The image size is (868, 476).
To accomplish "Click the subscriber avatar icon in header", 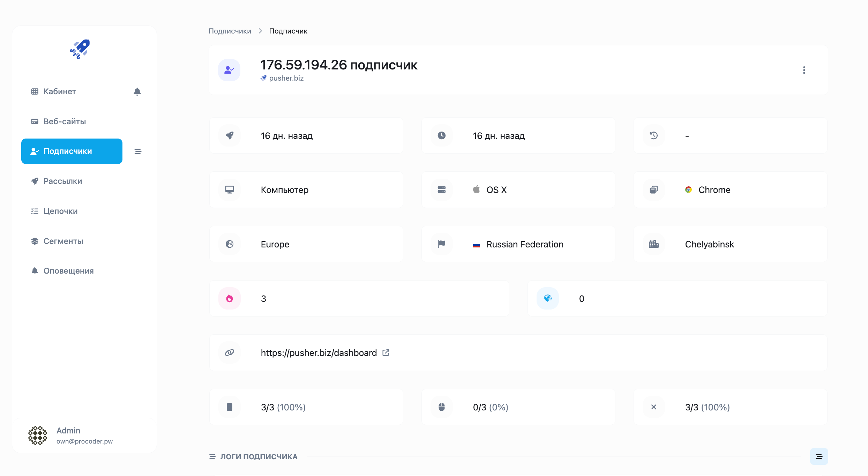I will 229,70.
